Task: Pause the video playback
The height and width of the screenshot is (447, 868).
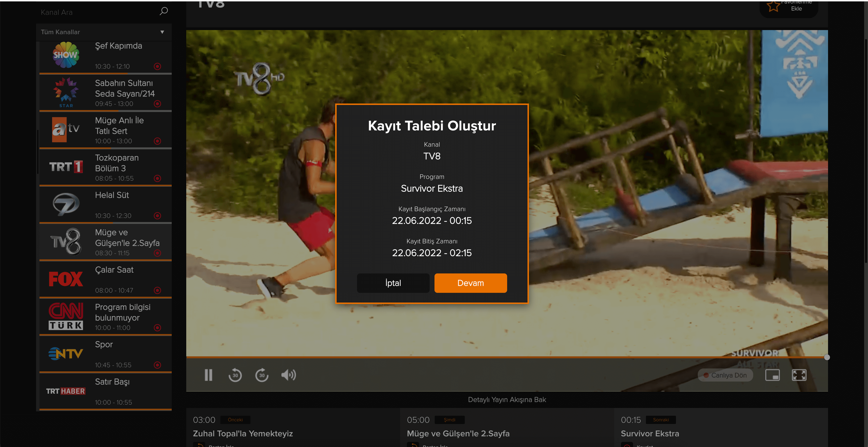Action: (209, 375)
